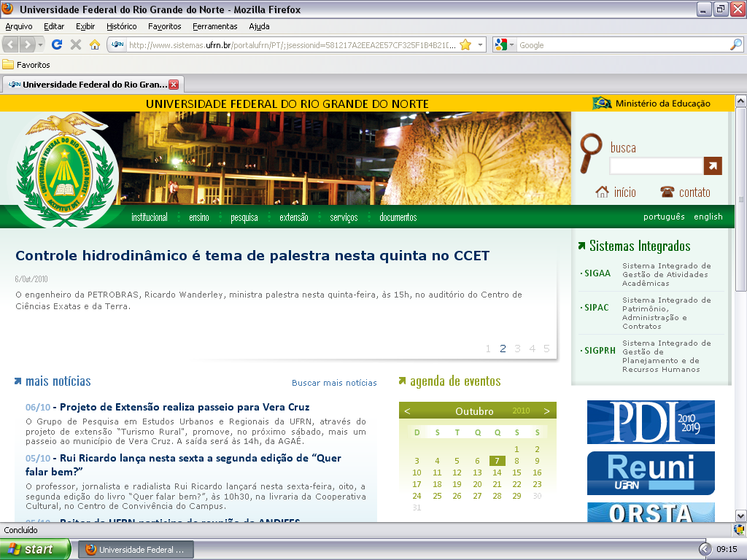Open back/forward history dropdown arrow
This screenshot has height=560, width=747.
(41, 44)
